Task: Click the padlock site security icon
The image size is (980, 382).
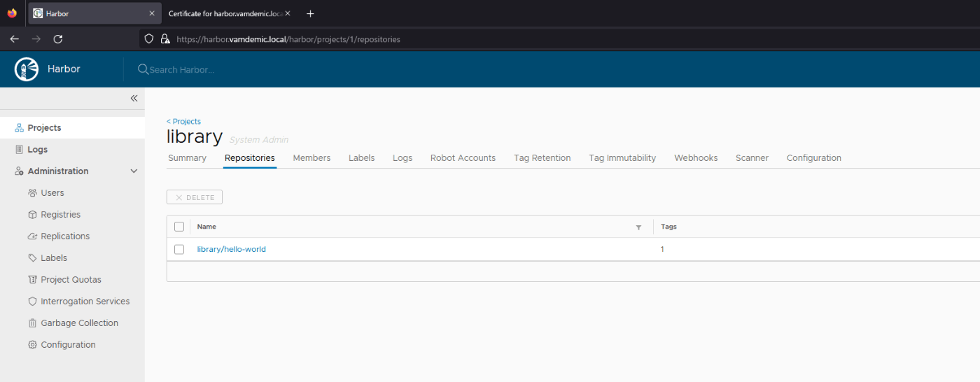Action: [x=165, y=39]
